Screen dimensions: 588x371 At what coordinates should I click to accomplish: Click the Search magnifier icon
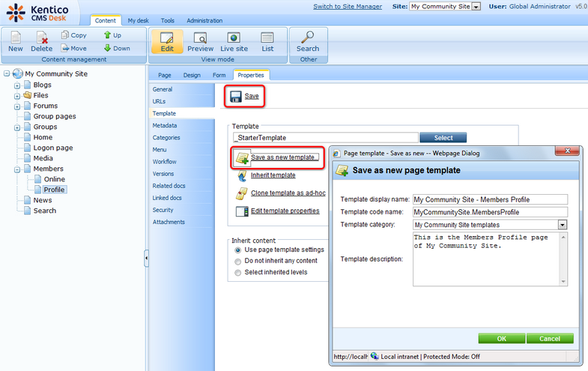coord(307,37)
